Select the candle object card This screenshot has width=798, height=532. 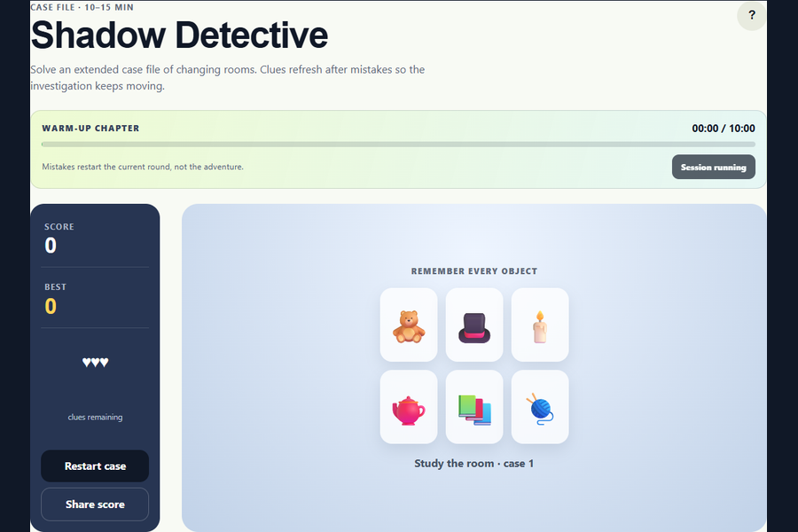[540, 325]
